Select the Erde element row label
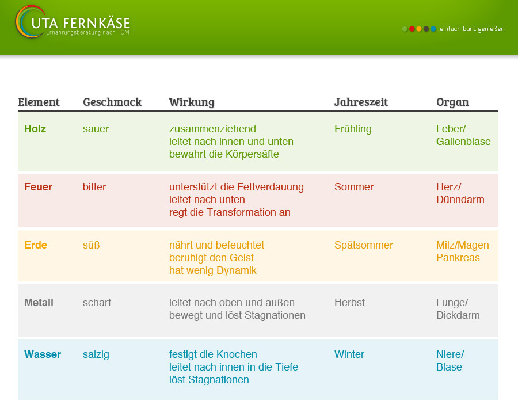Screen dimensions: 518x420 tap(36, 245)
